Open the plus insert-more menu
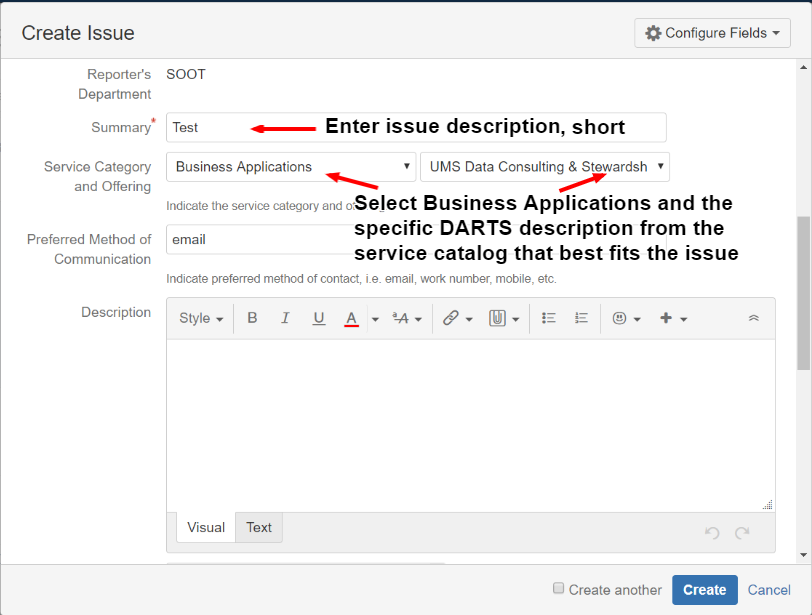The image size is (812, 615). pos(673,318)
